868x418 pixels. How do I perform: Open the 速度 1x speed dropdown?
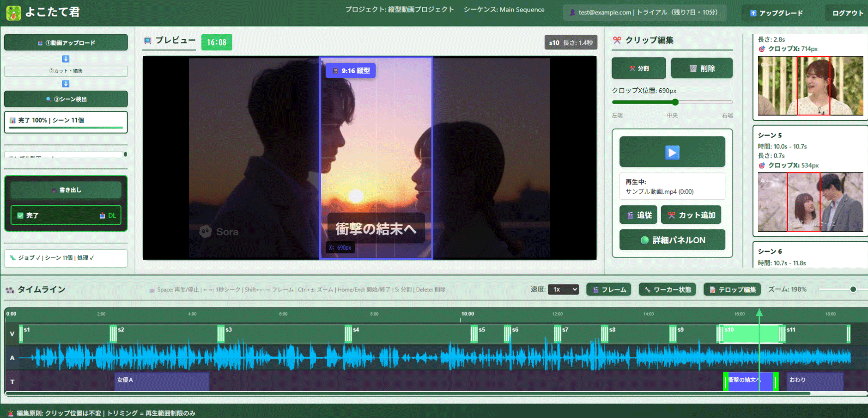(563, 289)
